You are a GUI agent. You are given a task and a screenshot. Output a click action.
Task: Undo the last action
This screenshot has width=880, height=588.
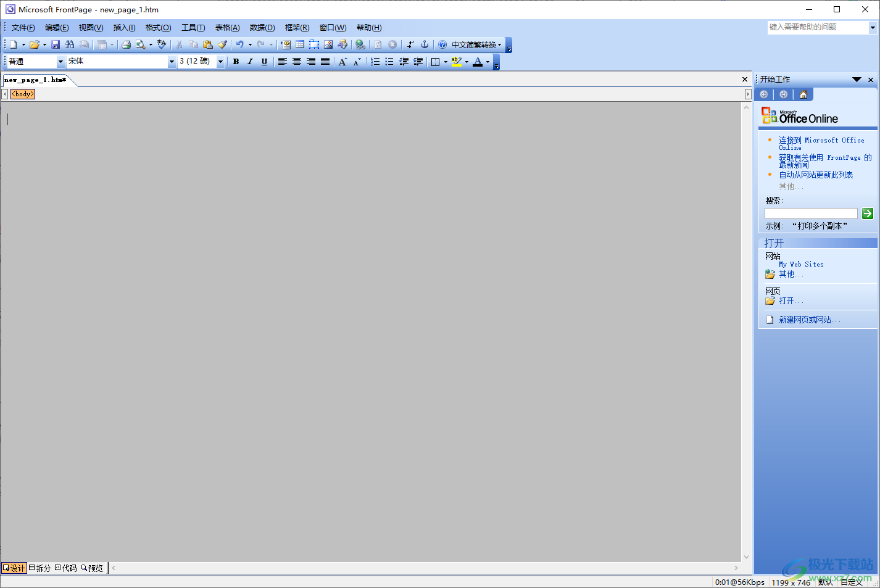[x=239, y=44]
